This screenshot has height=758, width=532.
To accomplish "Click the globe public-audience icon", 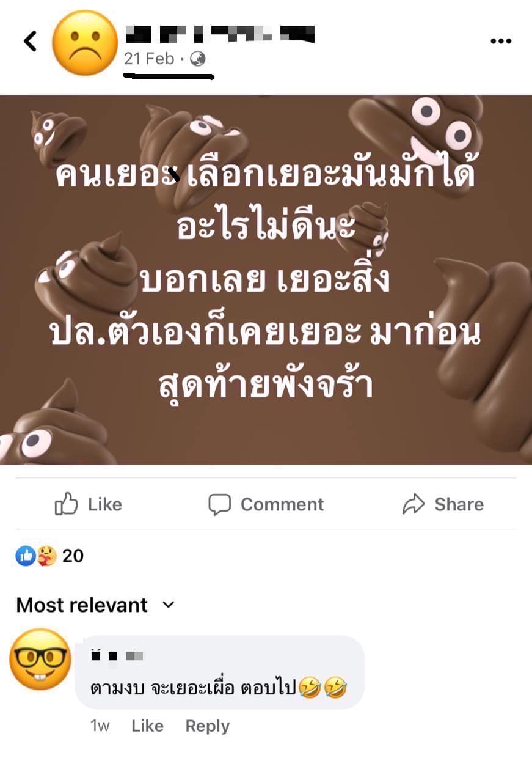I will pyautogui.click(x=198, y=59).
